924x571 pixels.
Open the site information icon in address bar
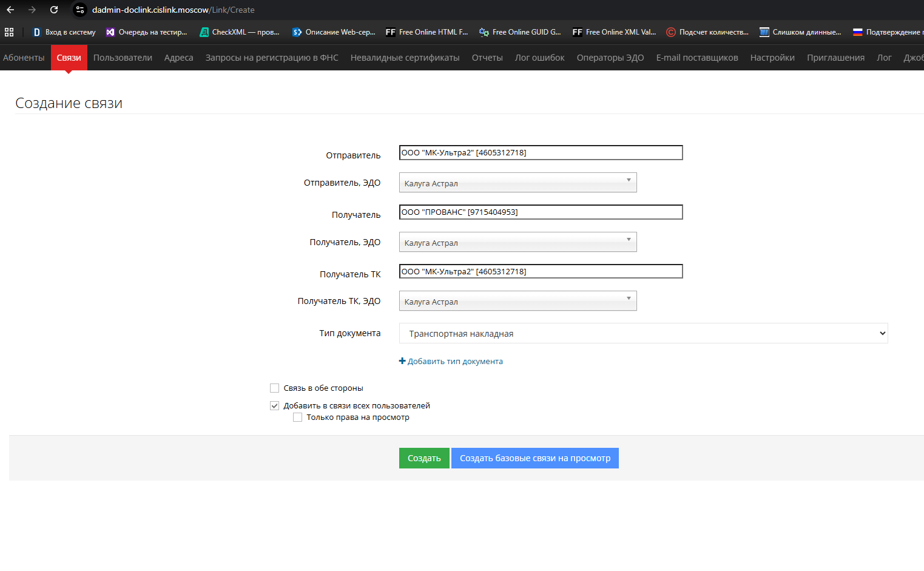tap(80, 10)
